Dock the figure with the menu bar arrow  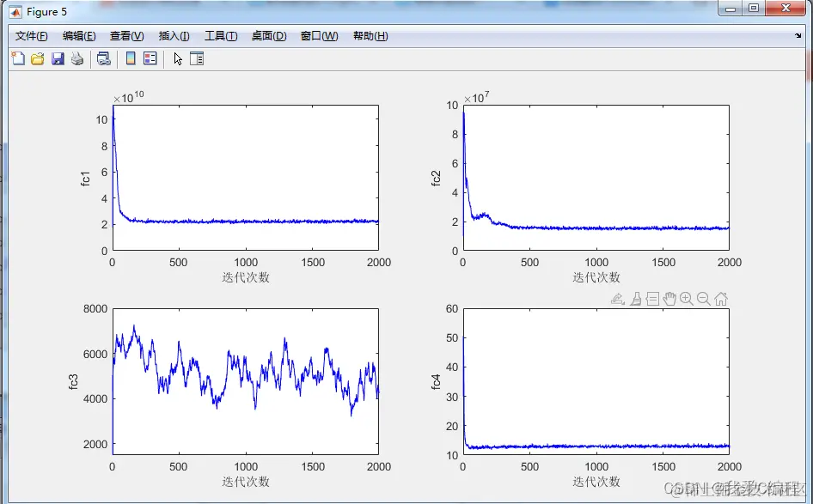pos(798,36)
